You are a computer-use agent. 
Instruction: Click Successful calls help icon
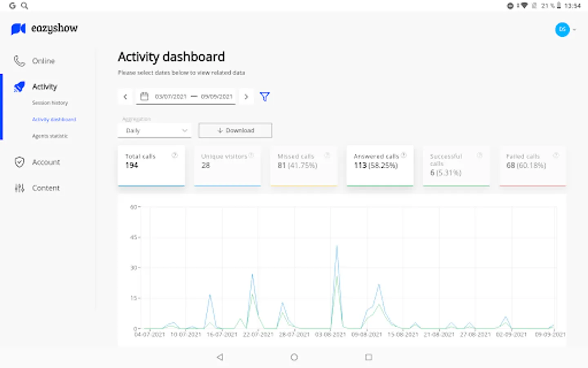(x=480, y=155)
